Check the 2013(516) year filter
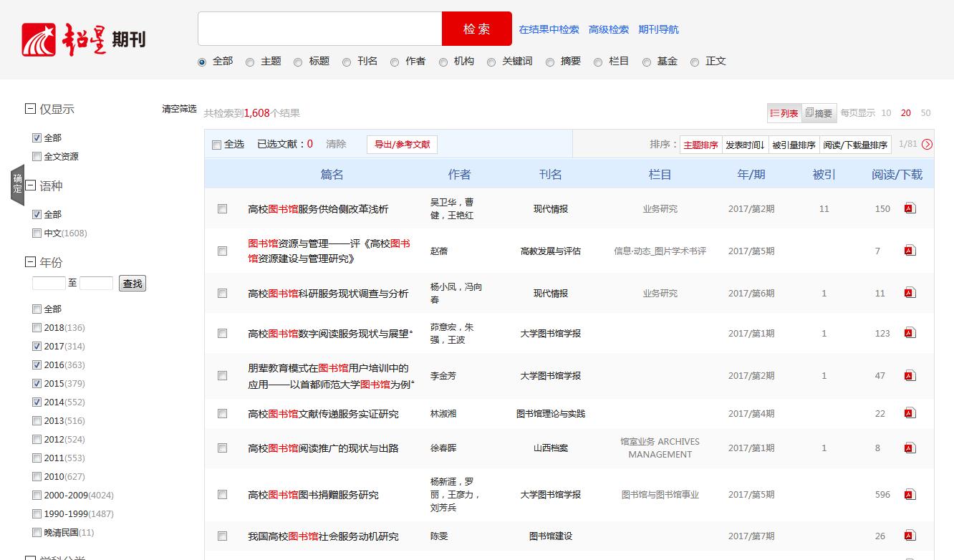954x560 pixels. click(37, 421)
